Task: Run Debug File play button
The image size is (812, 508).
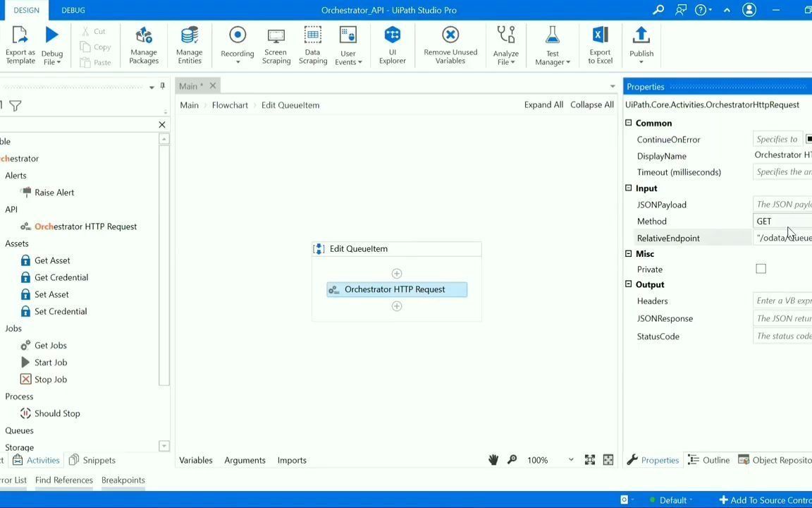Action: (51, 35)
